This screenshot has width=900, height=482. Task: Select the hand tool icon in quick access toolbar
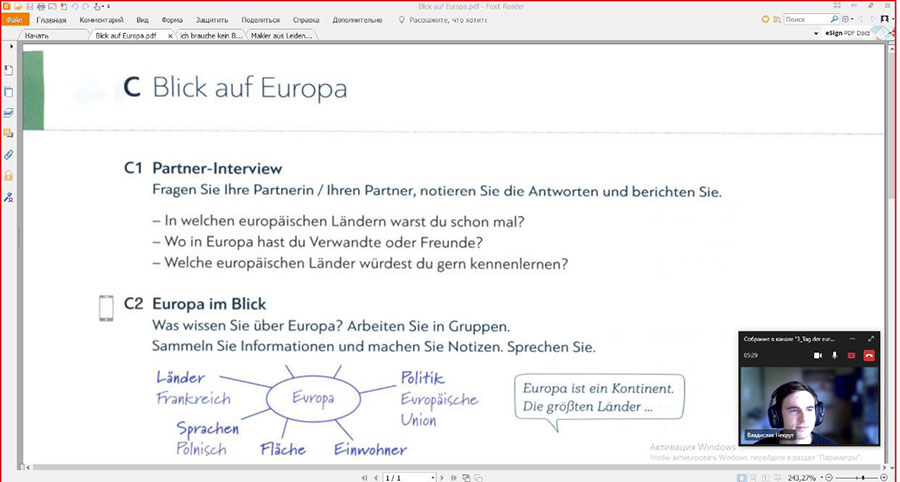[x=97, y=6]
